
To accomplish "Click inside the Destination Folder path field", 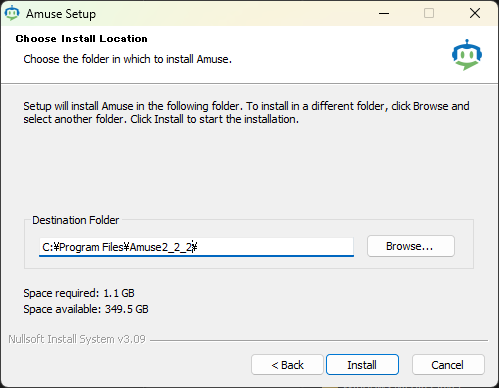I will pyautogui.click(x=196, y=247).
